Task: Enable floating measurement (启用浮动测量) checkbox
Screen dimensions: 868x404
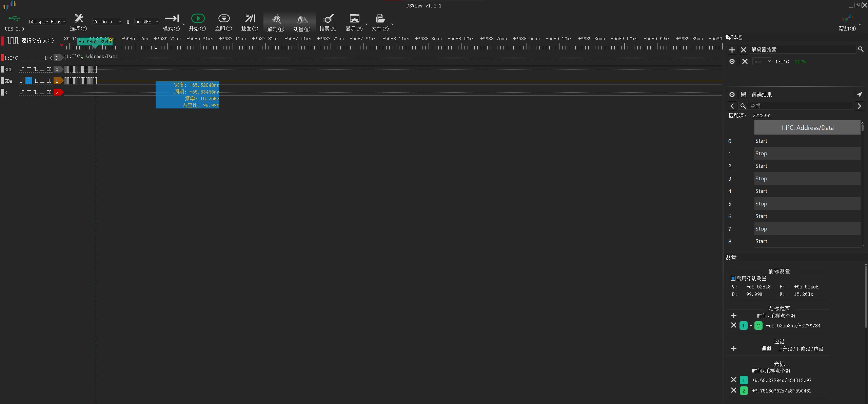Action: pos(733,278)
